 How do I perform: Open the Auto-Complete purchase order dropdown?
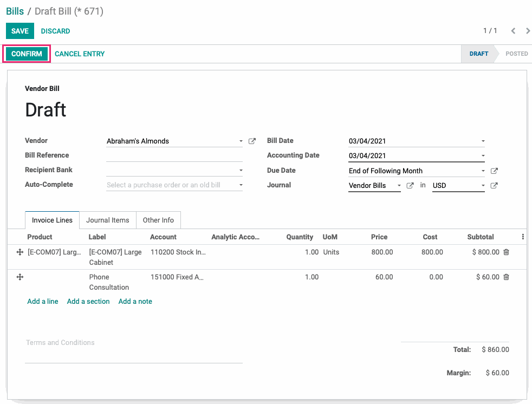pyautogui.click(x=241, y=185)
